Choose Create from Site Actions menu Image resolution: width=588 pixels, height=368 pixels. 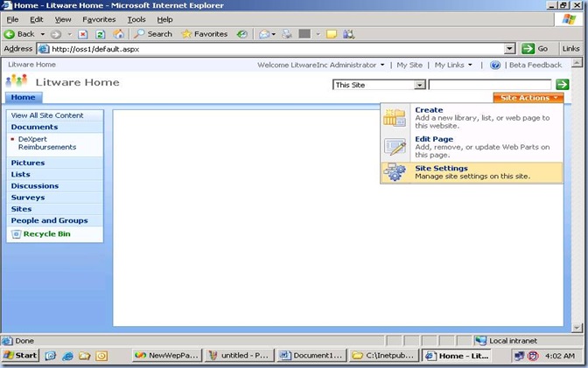472,118
